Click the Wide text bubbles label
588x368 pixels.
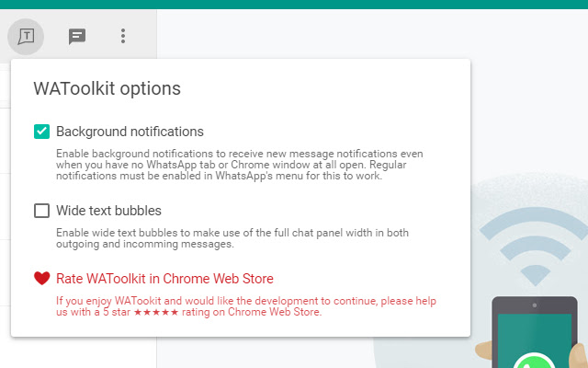pos(108,211)
